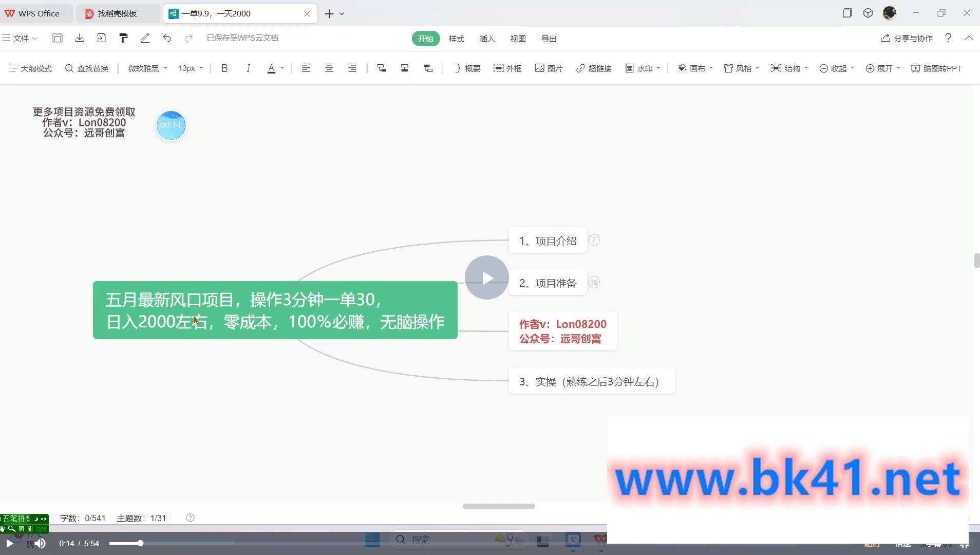Select the 3、实操 topic node
980x555 pixels.
(592, 381)
